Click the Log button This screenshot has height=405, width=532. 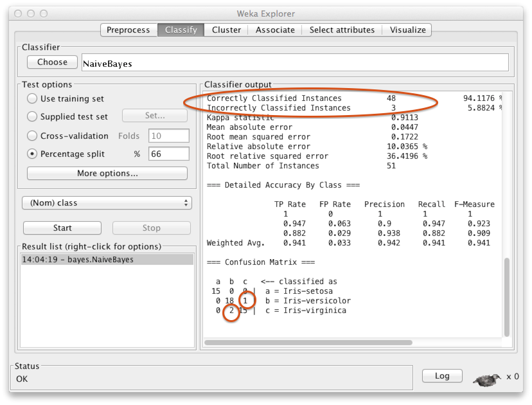(442, 376)
